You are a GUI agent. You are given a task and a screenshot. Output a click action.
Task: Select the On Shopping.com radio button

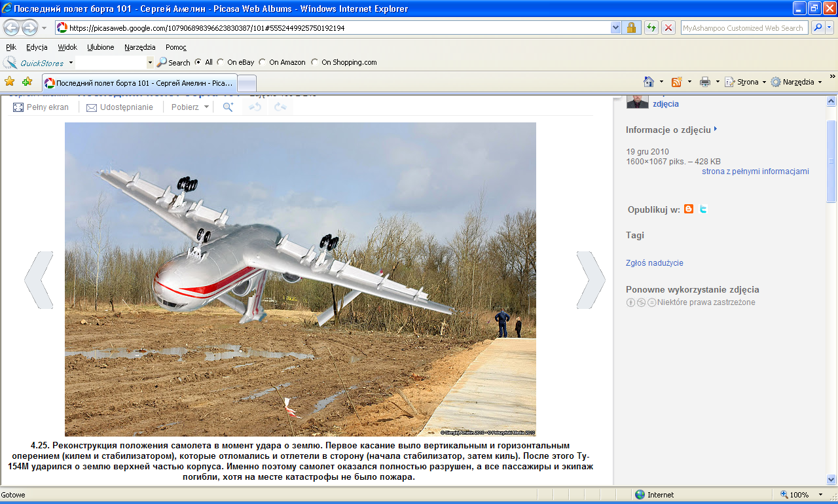tap(316, 62)
